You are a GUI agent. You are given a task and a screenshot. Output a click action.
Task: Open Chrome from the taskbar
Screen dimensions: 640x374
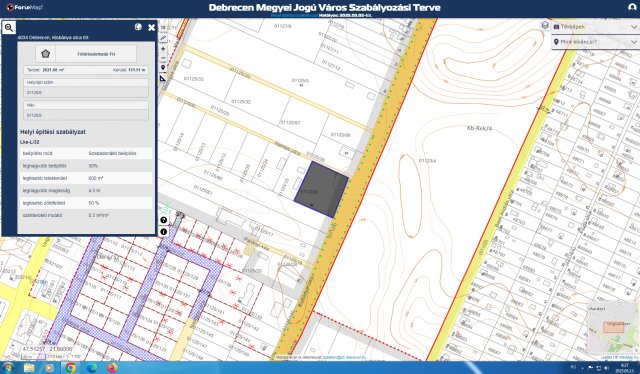point(70,367)
